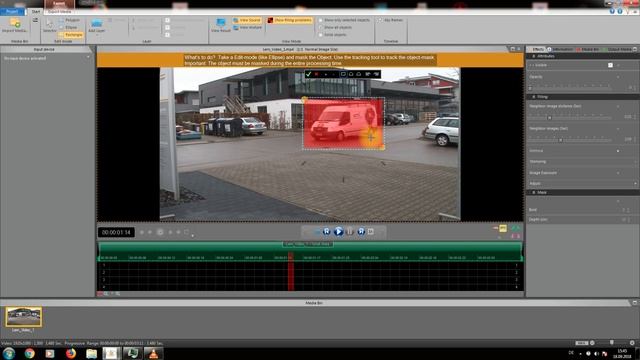Image resolution: width=640 pixels, height=360 pixels.
Task: Launch Chrome from the taskbar
Action: pos(29,353)
